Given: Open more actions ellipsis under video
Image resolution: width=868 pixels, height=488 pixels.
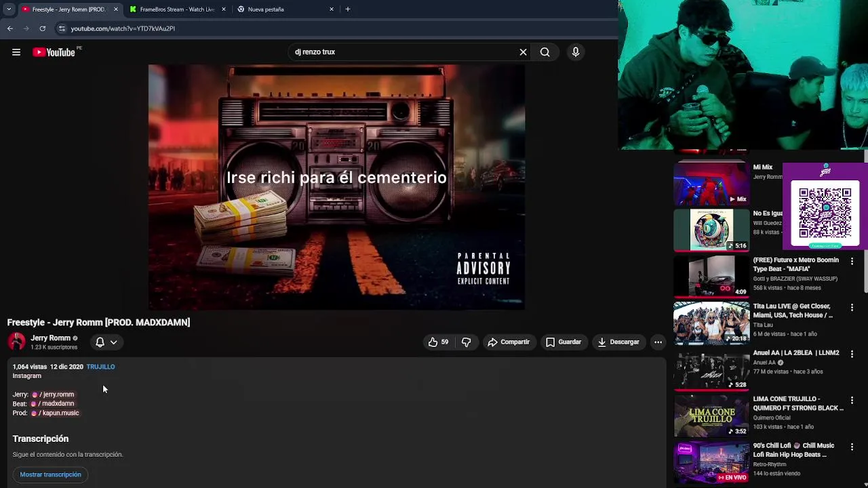Looking at the screenshot, I should tap(658, 342).
